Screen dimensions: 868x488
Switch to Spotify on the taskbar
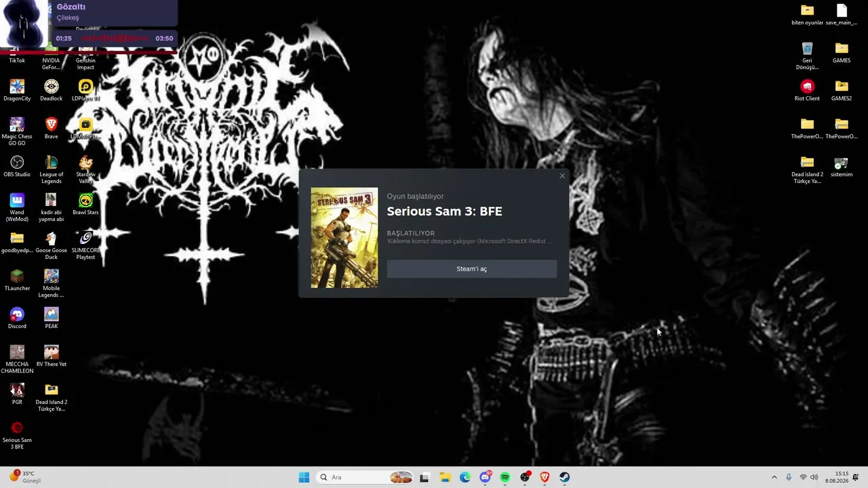pos(505,477)
